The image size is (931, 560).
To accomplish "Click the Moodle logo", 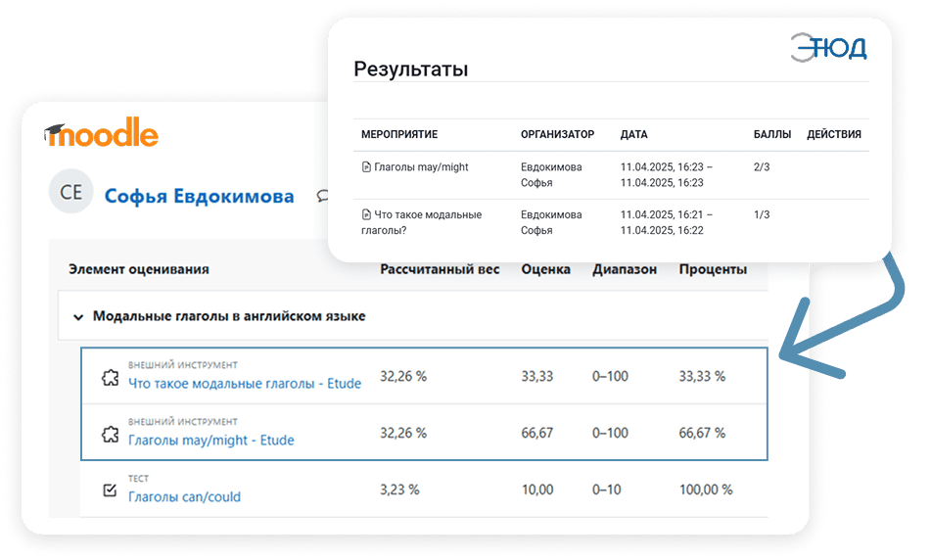I will coord(102,132).
